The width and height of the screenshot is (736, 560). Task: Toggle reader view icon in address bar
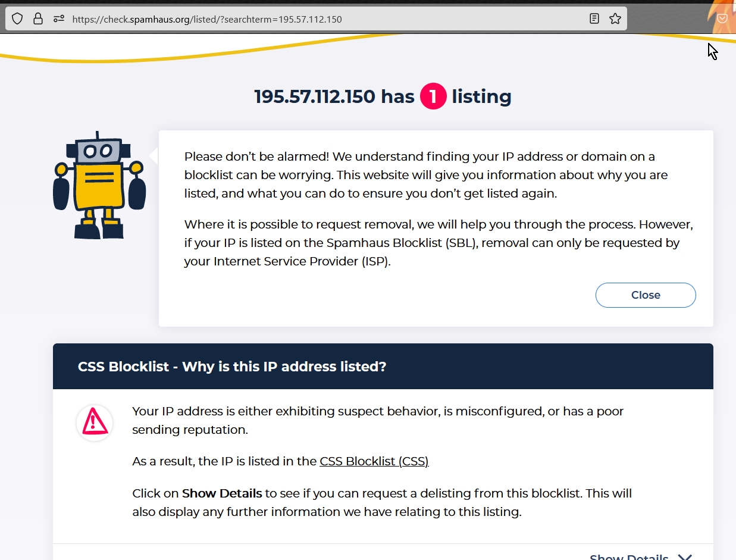pyautogui.click(x=594, y=19)
